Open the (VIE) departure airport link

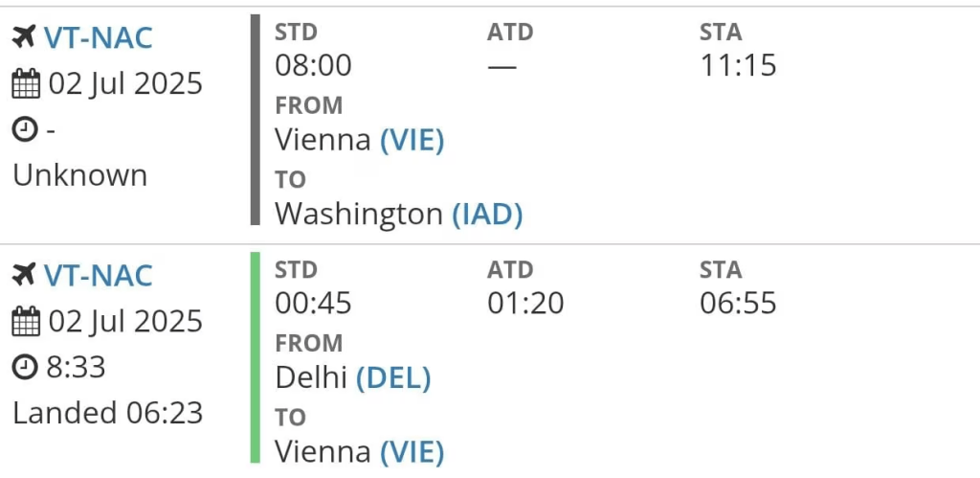[412, 140]
